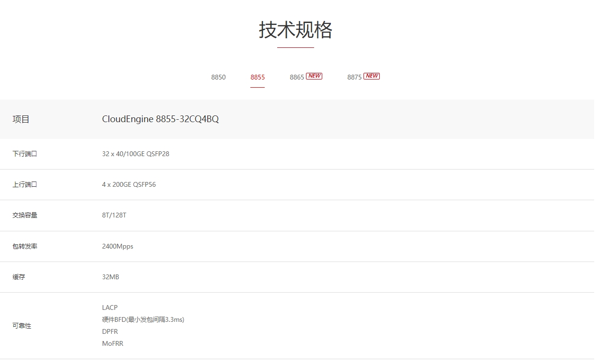The width and height of the screenshot is (598, 364).
Task: Select the value 32 x 40/100GE QSFP28
Action: (136, 154)
